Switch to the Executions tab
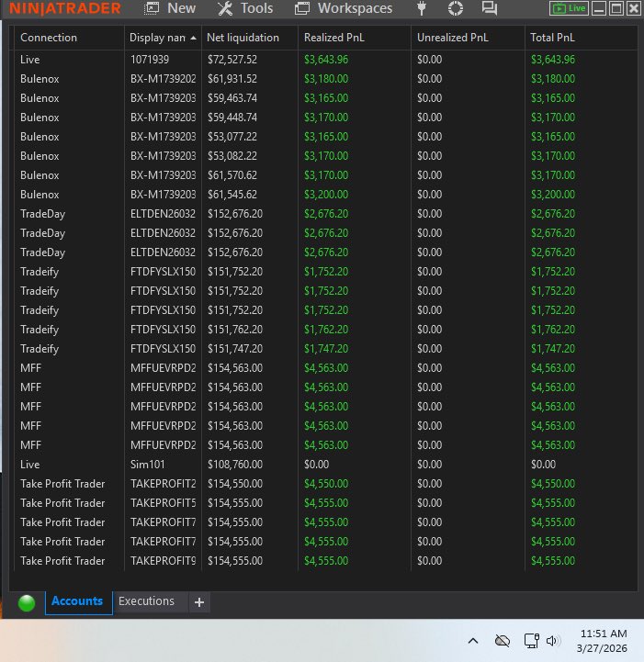The image size is (644, 662). point(146,601)
